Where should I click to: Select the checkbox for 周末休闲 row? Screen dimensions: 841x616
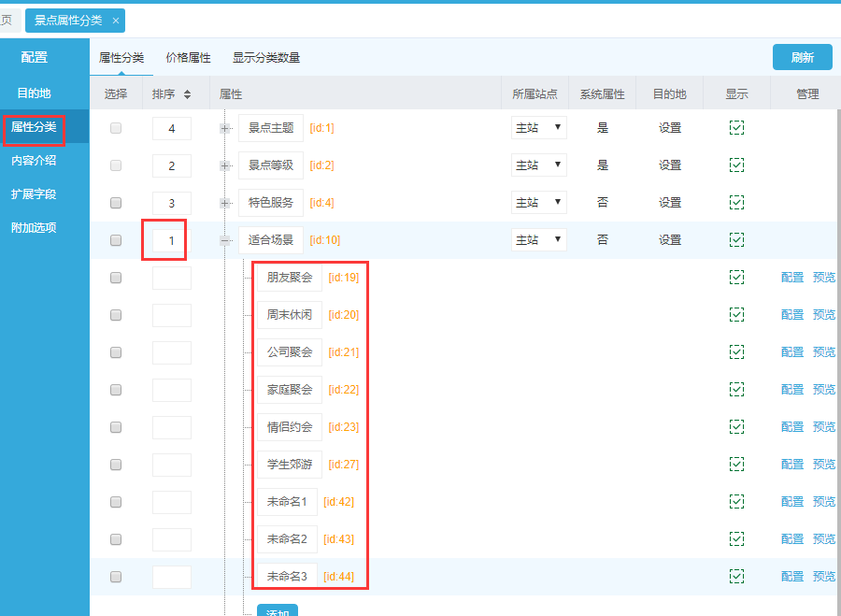(x=116, y=315)
